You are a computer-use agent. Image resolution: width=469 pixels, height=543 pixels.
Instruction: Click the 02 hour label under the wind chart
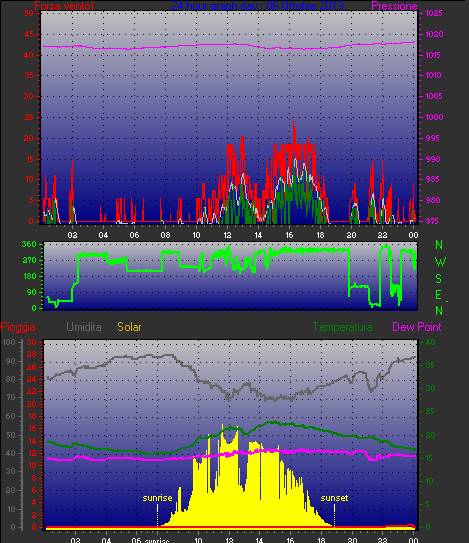tap(72, 235)
